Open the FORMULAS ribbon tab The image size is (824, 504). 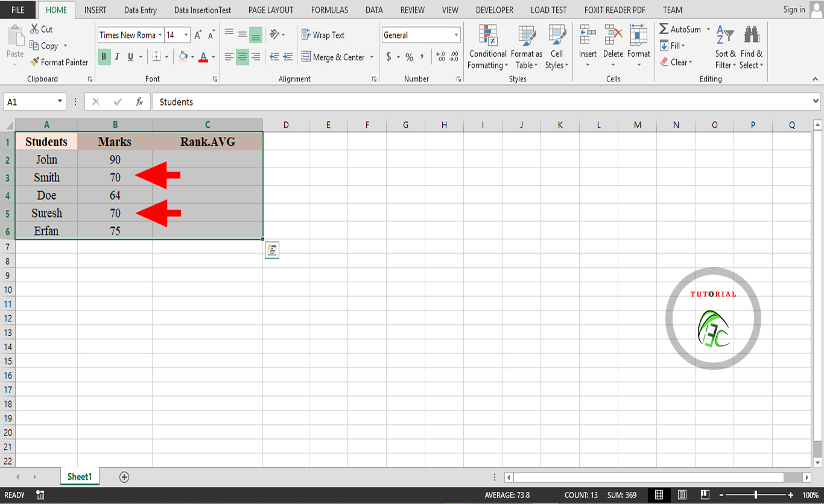click(329, 10)
